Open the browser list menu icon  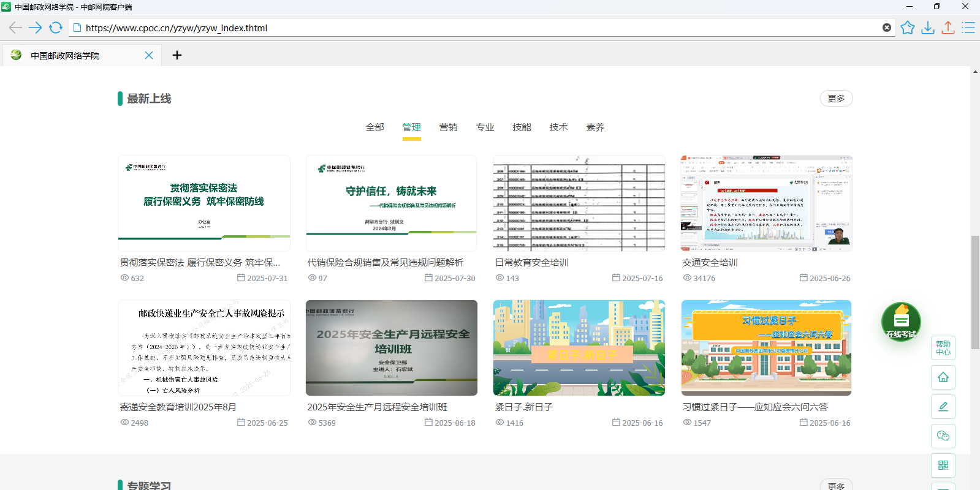[968, 28]
